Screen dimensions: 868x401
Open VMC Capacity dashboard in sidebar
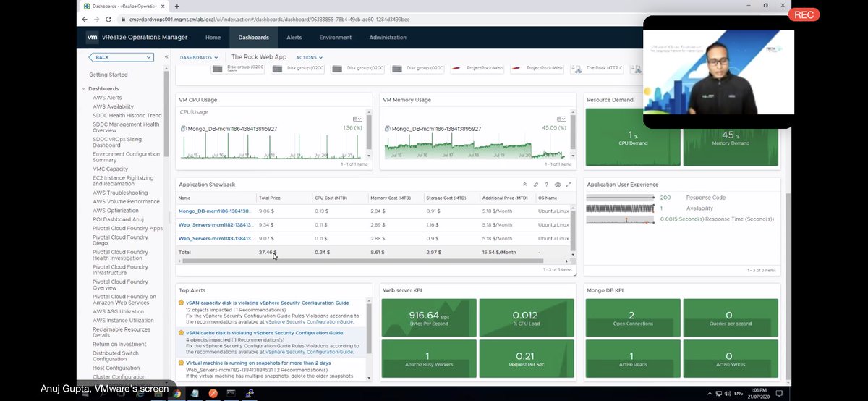point(110,169)
